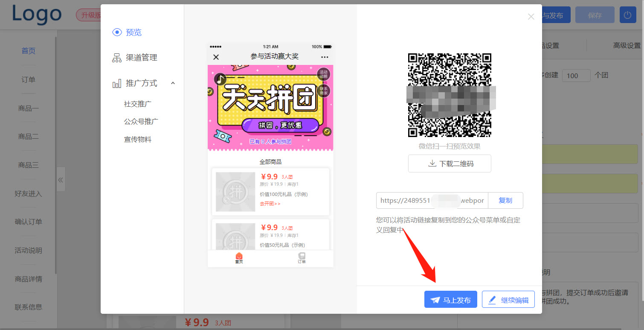
Task: Click 商品三 in the left page list
Action: point(29,165)
